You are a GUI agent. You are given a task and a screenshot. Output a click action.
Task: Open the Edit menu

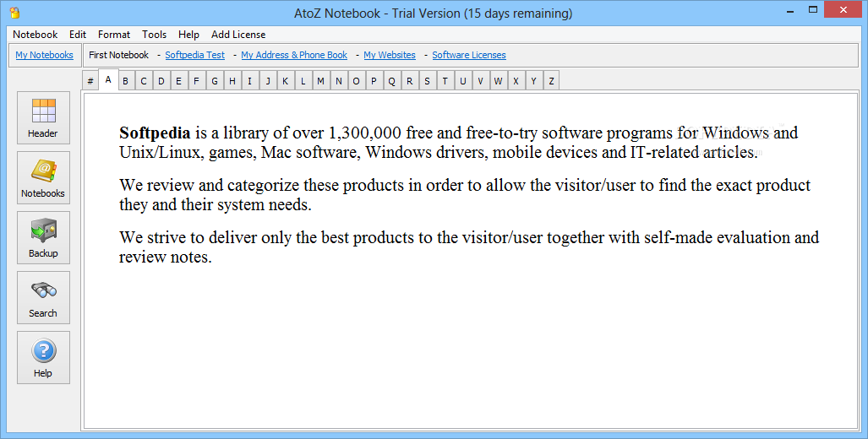[78, 35]
